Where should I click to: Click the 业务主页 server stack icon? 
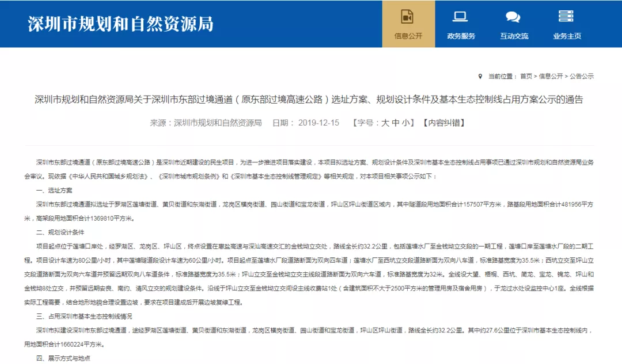[567, 17]
